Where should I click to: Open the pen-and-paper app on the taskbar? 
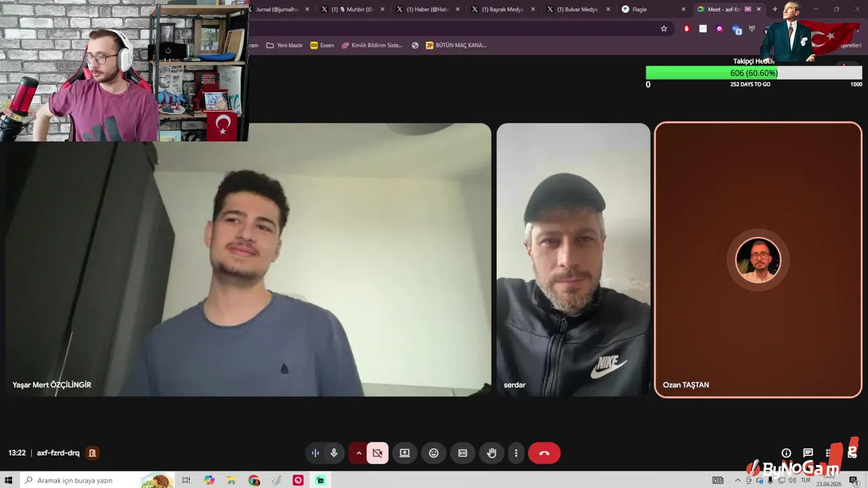[x=276, y=481]
